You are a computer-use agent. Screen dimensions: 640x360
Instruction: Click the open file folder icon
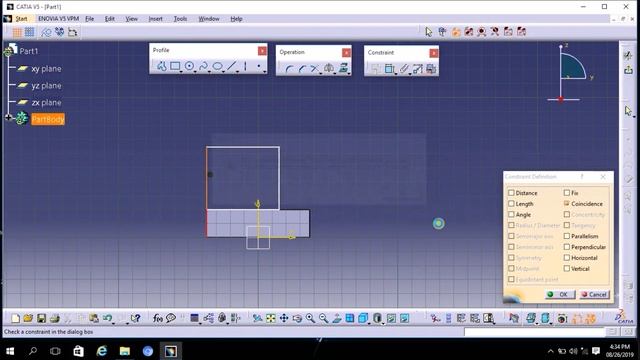coord(28,318)
